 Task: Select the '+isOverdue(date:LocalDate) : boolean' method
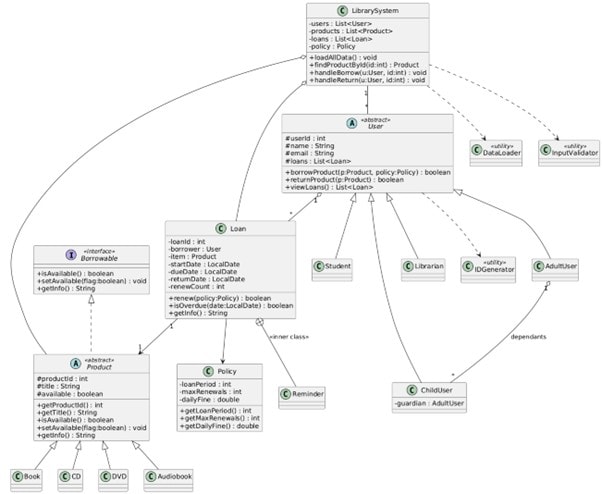click(231, 306)
